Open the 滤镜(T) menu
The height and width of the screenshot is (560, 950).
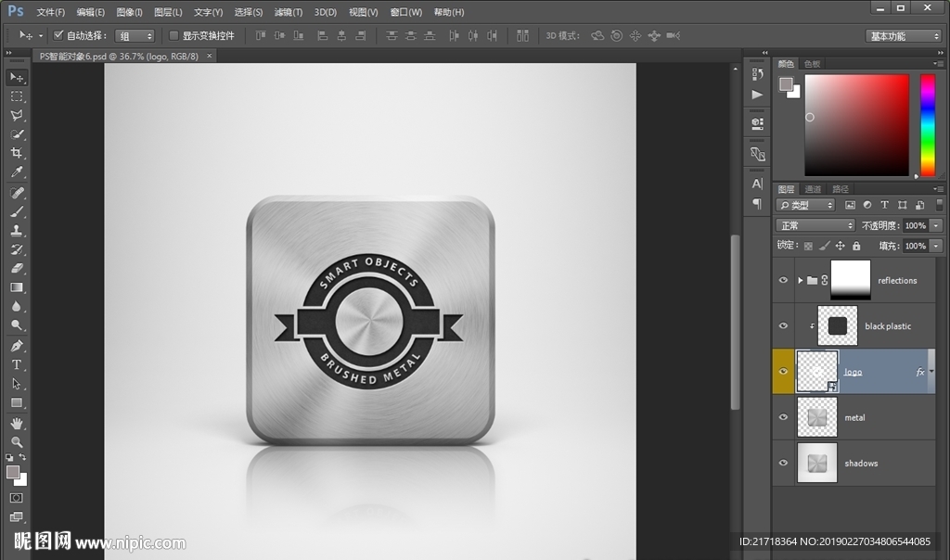289,12
